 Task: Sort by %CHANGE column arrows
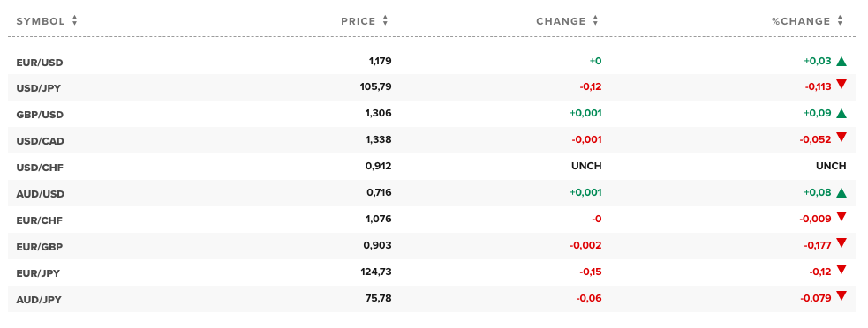[841, 21]
